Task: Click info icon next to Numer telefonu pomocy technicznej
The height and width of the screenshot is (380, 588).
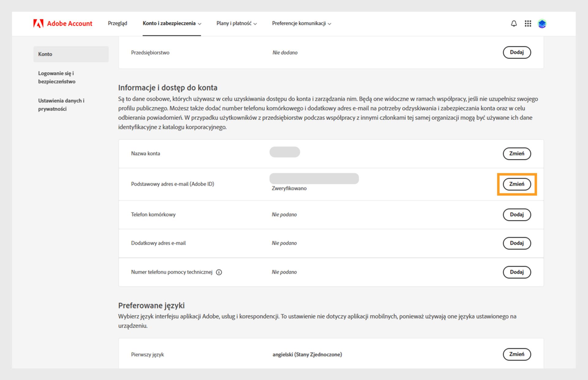Action: [x=219, y=272]
